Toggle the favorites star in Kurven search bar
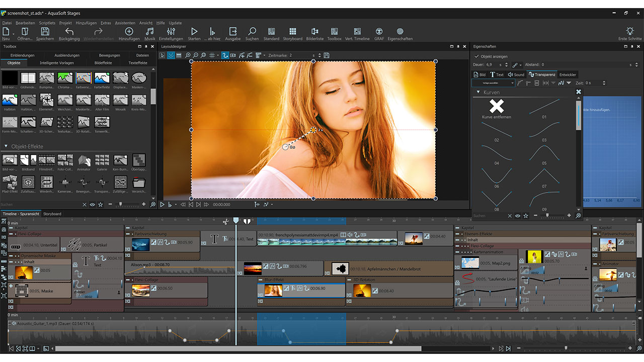The image size is (644, 362). (526, 216)
